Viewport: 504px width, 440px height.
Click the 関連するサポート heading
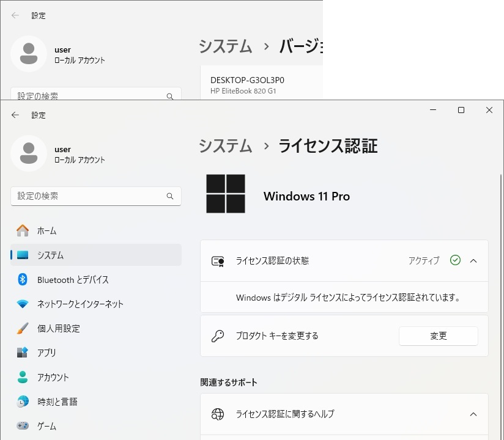tap(229, 382)
